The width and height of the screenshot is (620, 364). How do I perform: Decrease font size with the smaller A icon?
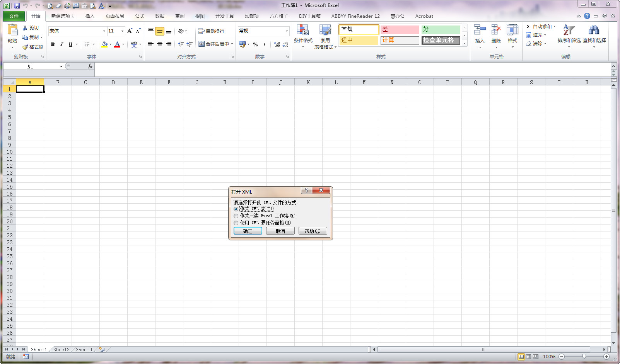(138, 31)
